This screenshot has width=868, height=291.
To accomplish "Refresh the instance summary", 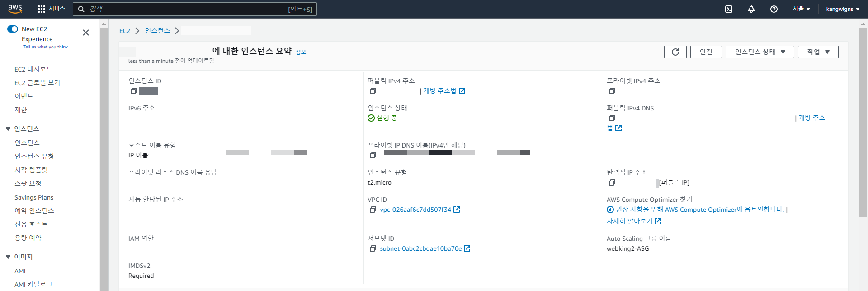I will coord(675,52).
